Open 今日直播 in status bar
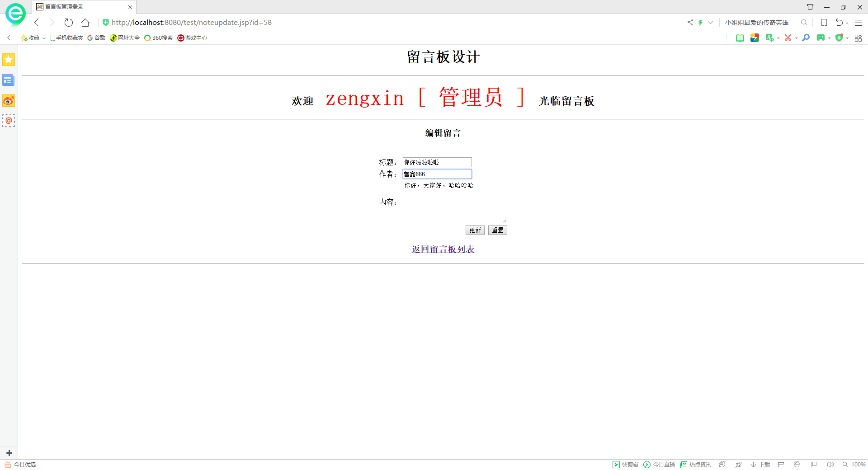 (x=659, y=465)
